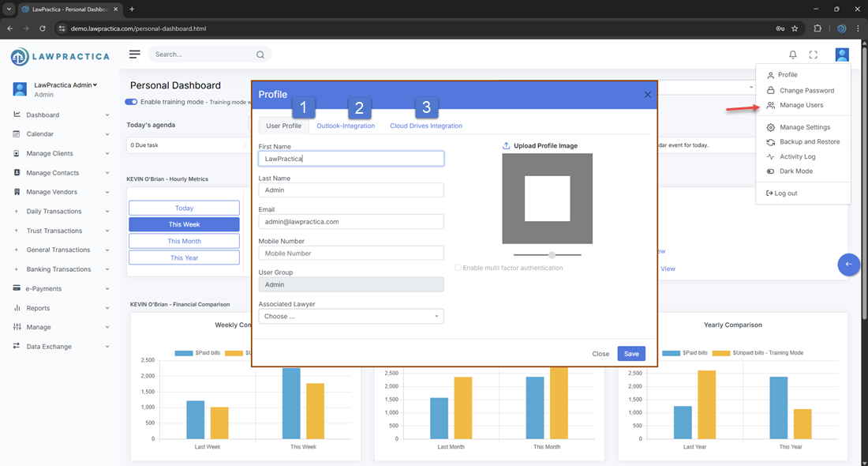Select Manage Users from the menu
This screenshot has height=466, width=868.
801,105
